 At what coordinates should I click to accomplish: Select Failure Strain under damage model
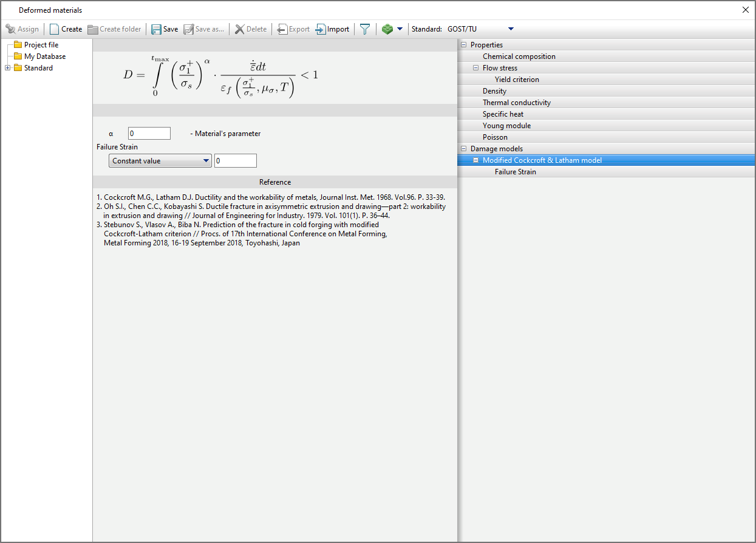pos(515,172)
